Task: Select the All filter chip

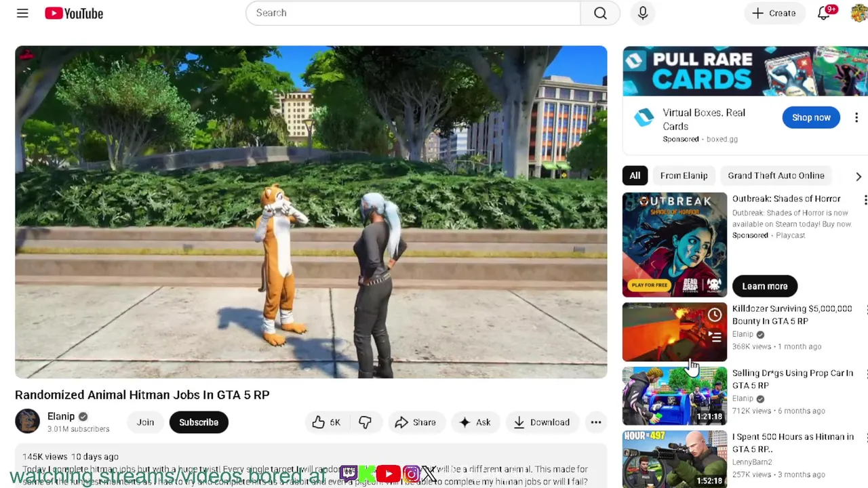Action: [635, 176]
